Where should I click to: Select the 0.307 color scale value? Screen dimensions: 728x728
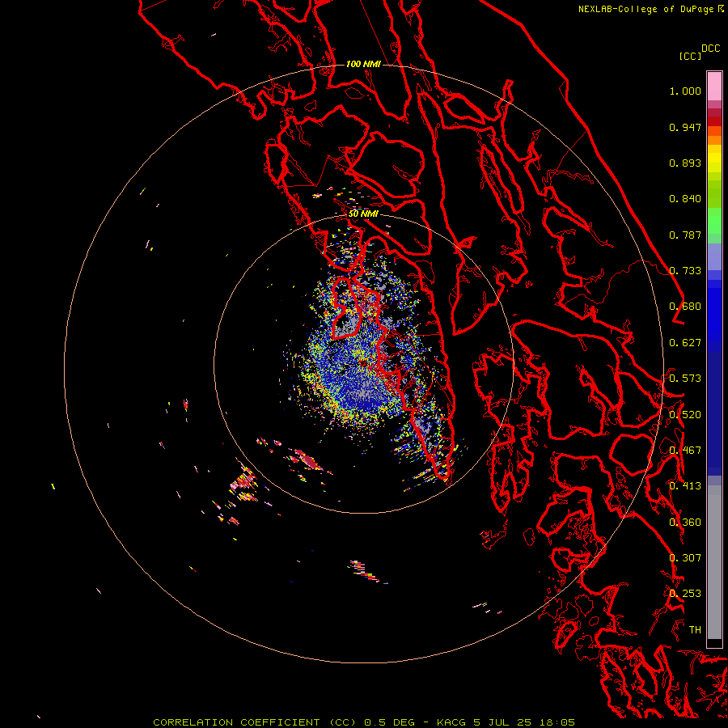tap(685, 558)
